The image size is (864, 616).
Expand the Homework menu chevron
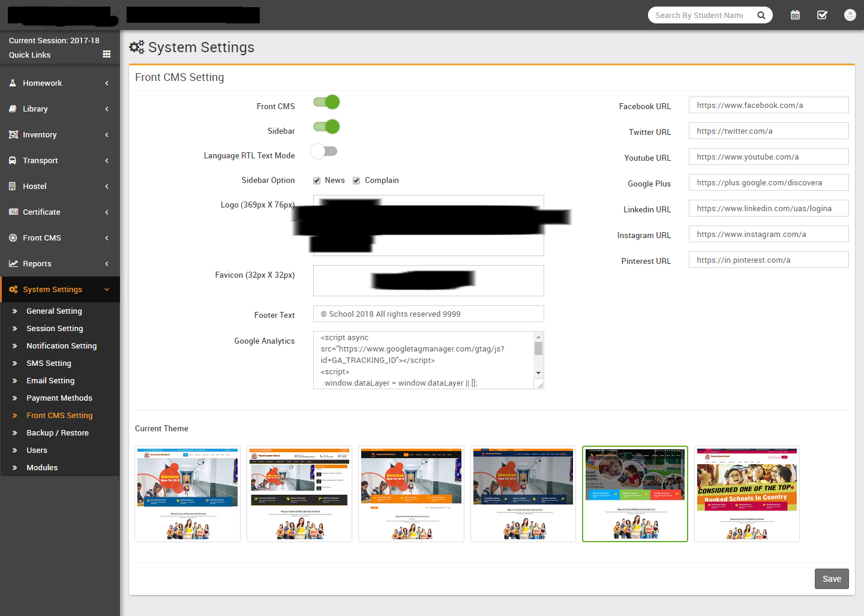tap(107, 83)
